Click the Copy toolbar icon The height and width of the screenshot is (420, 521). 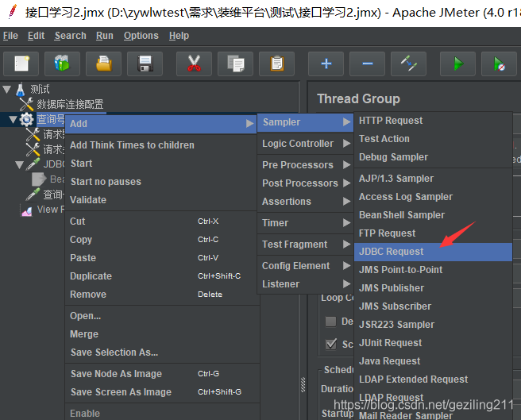coord(236,64)
